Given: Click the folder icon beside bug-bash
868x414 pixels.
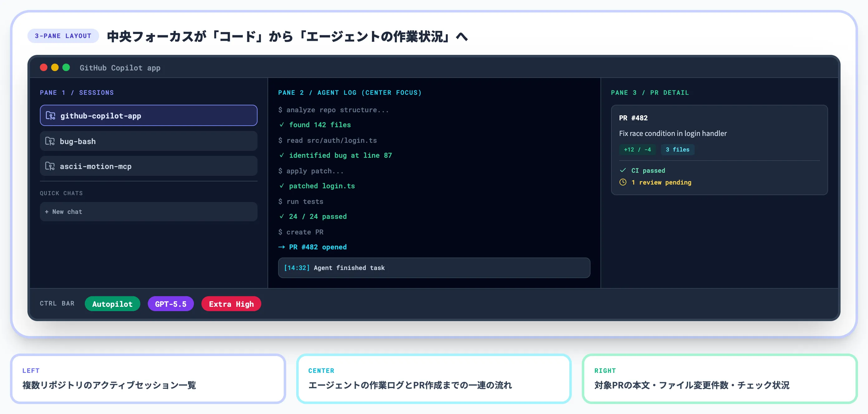Looking at the screenshot, I should pyautogui.click(x=50, y=141).
